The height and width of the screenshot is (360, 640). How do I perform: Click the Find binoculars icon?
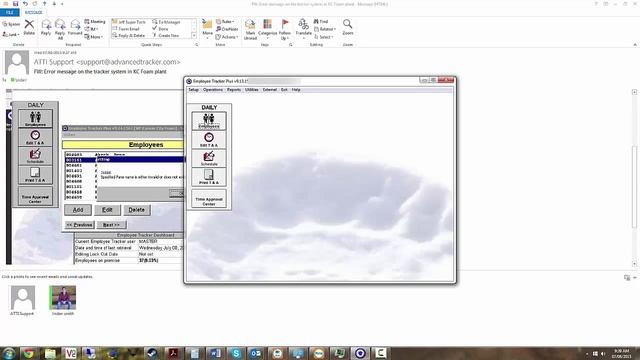tap(321, 21)
